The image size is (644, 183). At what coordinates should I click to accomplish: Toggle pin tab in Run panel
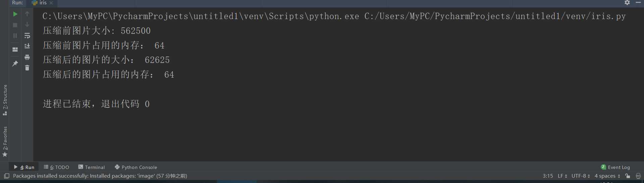15,63
